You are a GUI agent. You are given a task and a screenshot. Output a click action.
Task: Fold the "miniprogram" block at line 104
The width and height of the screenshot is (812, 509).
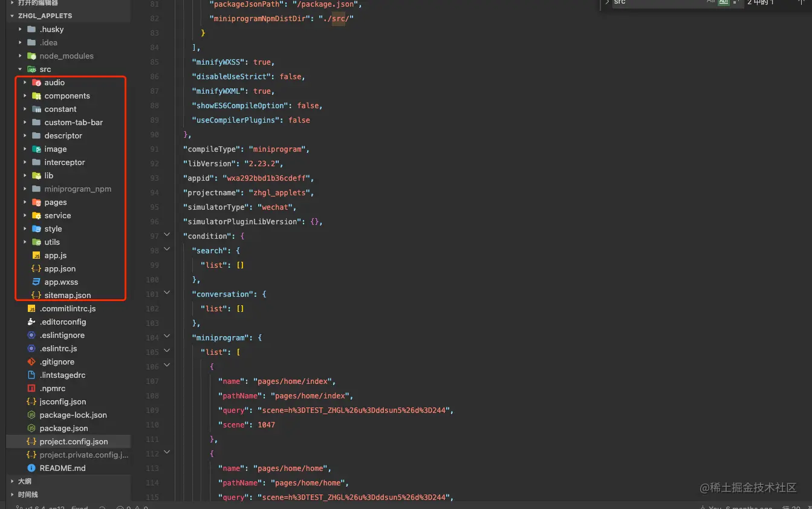167,336
